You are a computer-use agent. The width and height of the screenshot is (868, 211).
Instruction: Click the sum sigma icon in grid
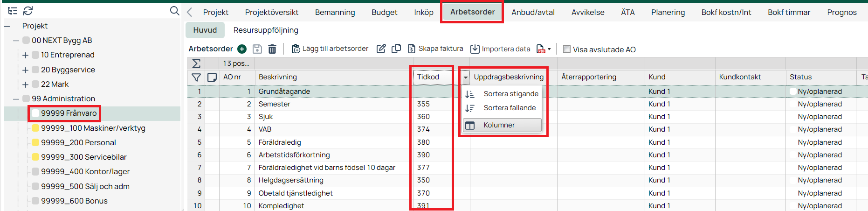coord(196,63)
